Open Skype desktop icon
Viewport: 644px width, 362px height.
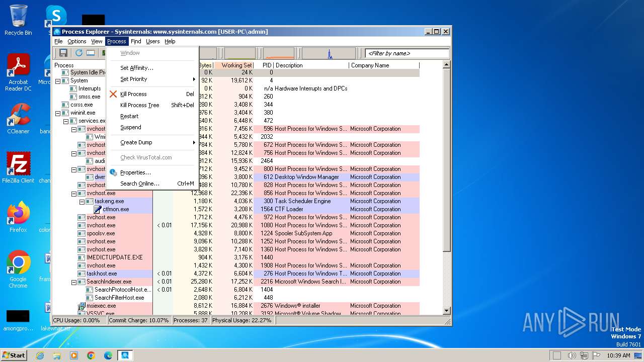pyautogui.click(x=56, y=15)
